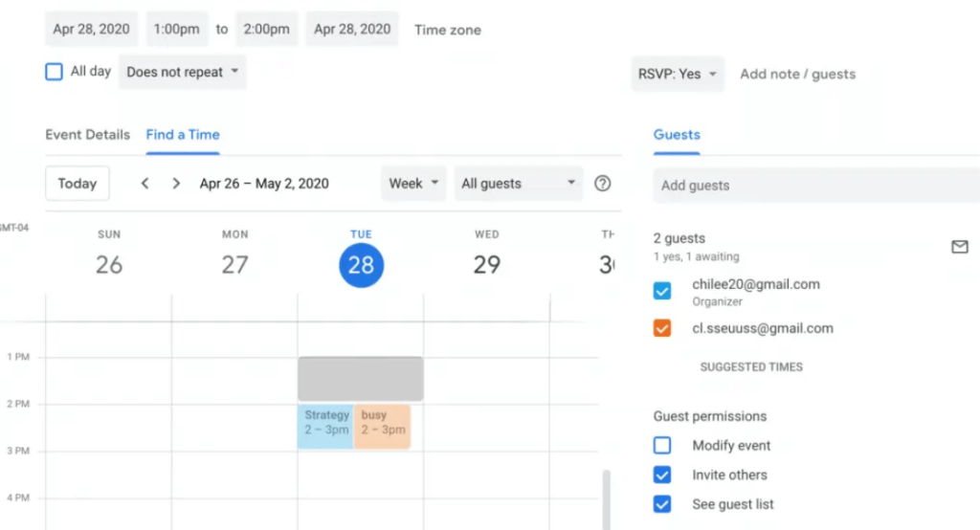Select the blue Strategy 2–3pm event block
This screenshot has height=530, width=980.
(x=325, y=427)
